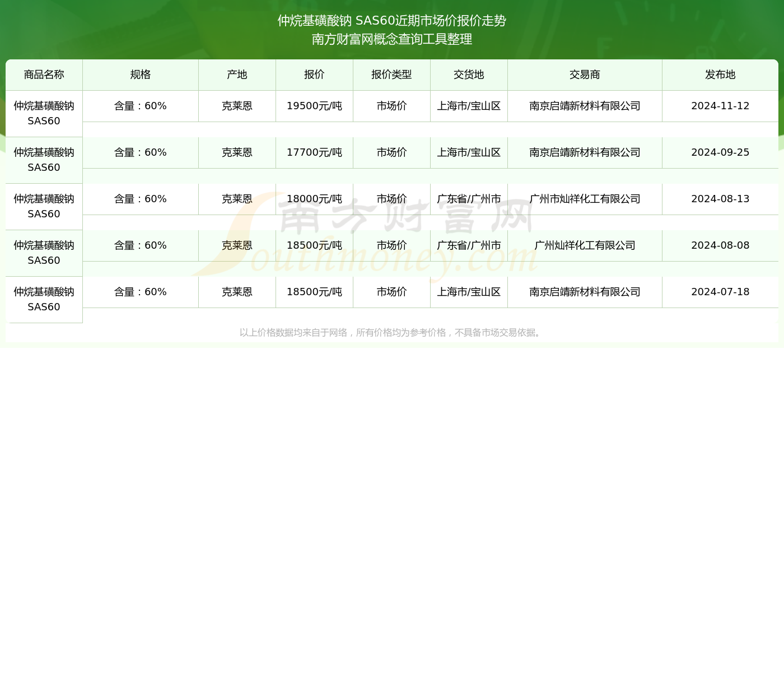Click the 2024-08-08 date cell
The width and height of the screenshot is (784, 675).
click(720, 245)
